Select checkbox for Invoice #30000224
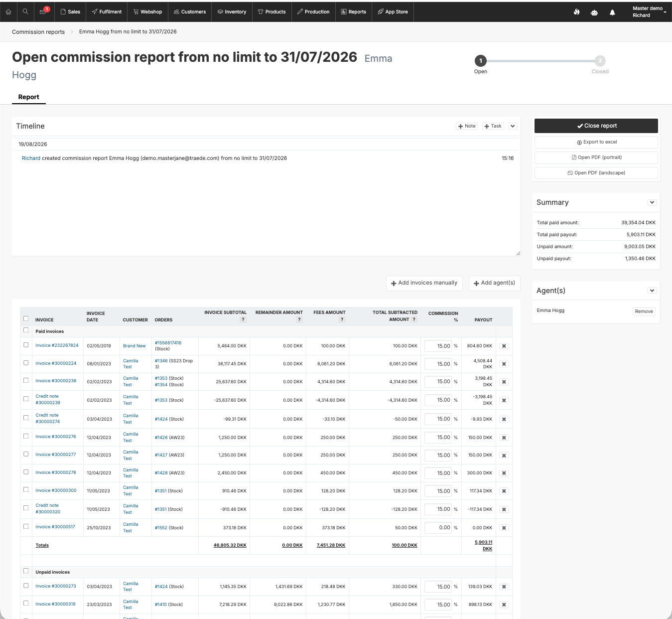672x619 pixels. point(26,362)
